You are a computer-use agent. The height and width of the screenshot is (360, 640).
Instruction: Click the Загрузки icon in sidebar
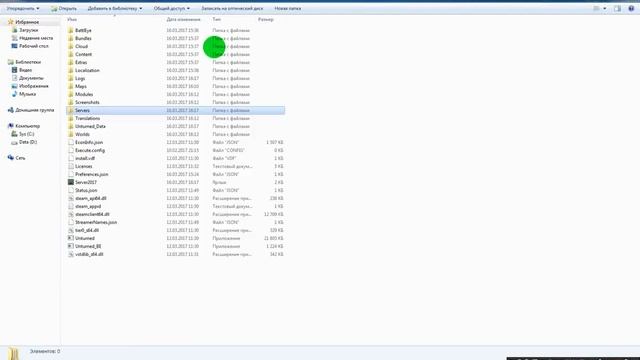(x=15, y=30)
